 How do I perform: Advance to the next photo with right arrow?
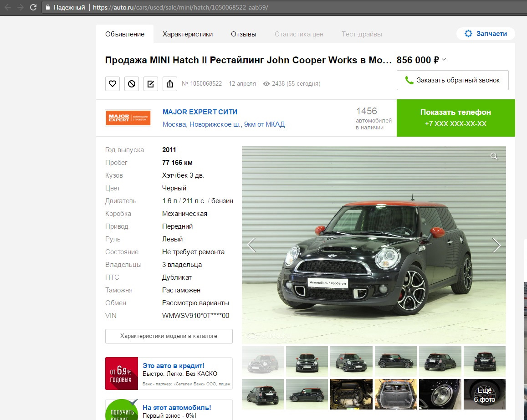[497, 245]
